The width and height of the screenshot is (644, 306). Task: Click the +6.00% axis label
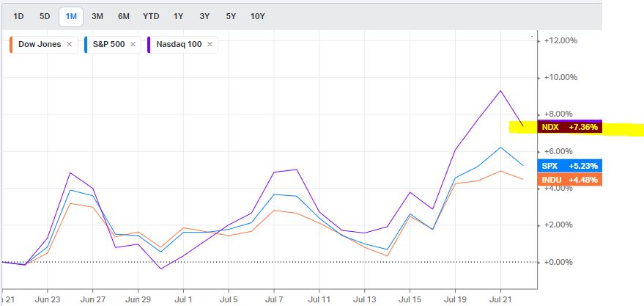558,151
